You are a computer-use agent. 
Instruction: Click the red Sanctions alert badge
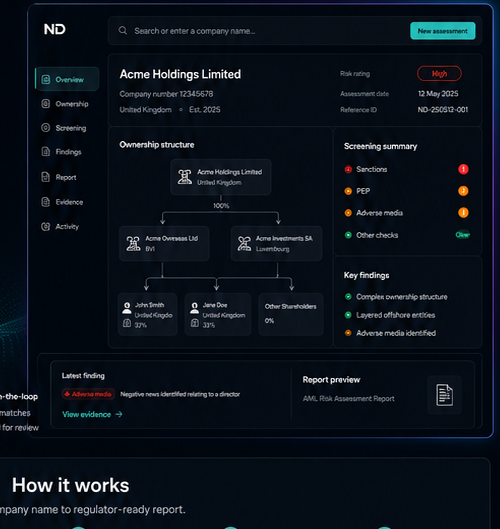[x=463, y=169]
